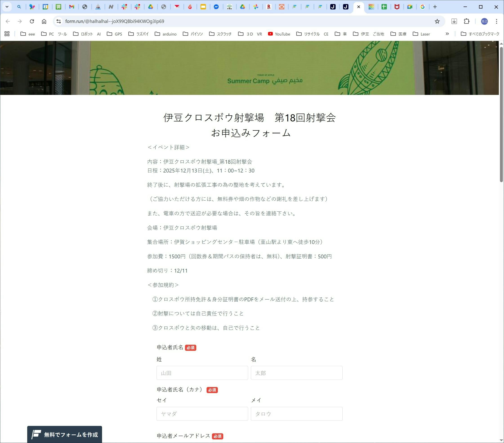Expand the tab search dropdown arrow
The height and width of the screenshot is (443, 504).
point(7,7)
